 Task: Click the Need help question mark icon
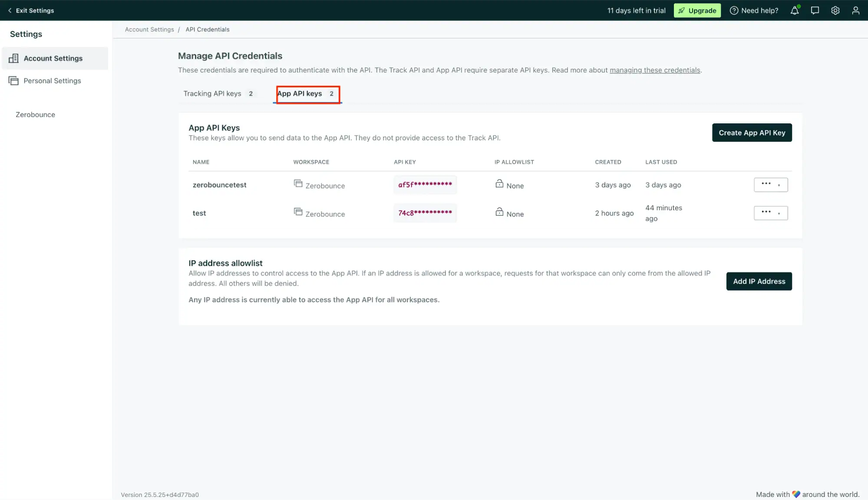tap(733, 10)
